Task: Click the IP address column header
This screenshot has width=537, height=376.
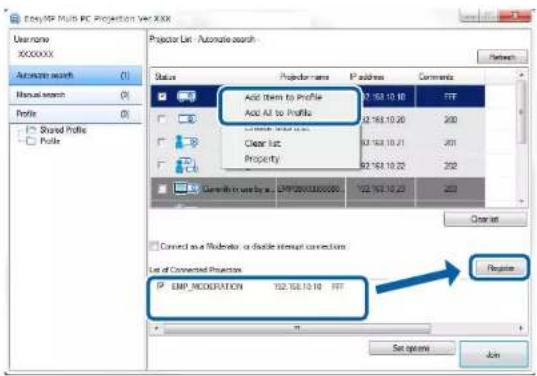Action: (367, 77)
